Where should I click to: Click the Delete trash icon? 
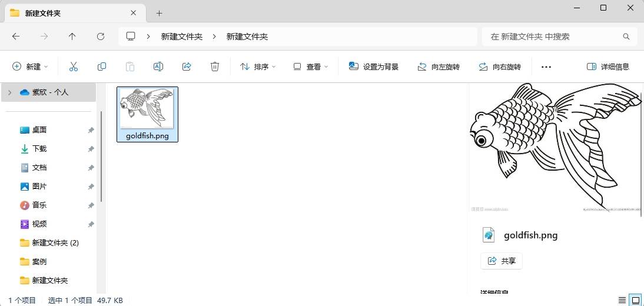point(215,66)
